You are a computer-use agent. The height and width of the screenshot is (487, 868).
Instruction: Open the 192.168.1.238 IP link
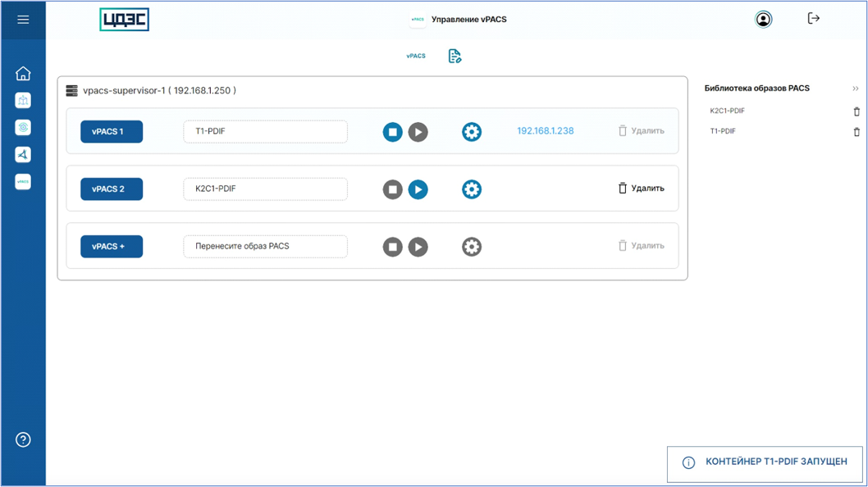[546, 131]
